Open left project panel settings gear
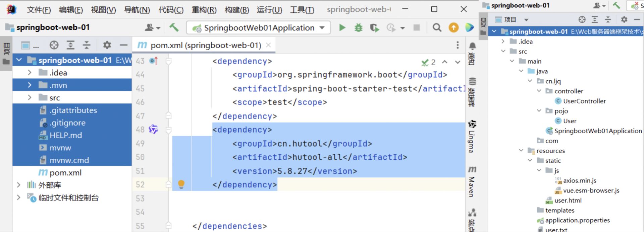The image size is (644, 232). 107,45
